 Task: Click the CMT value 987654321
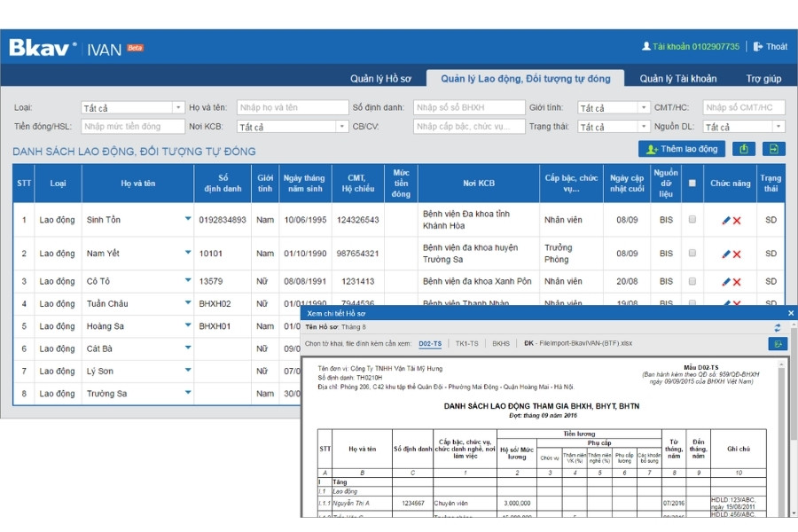[358, 254]
